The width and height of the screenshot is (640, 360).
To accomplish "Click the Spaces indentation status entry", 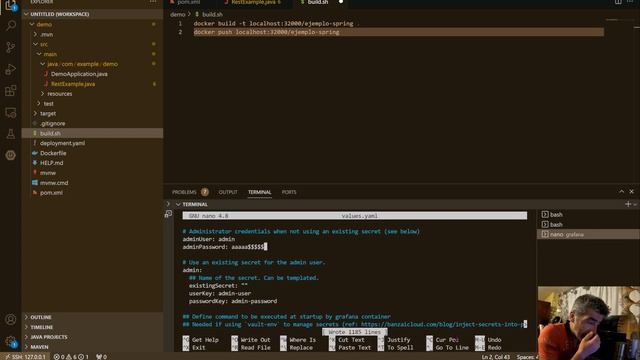I will [527, 357].
